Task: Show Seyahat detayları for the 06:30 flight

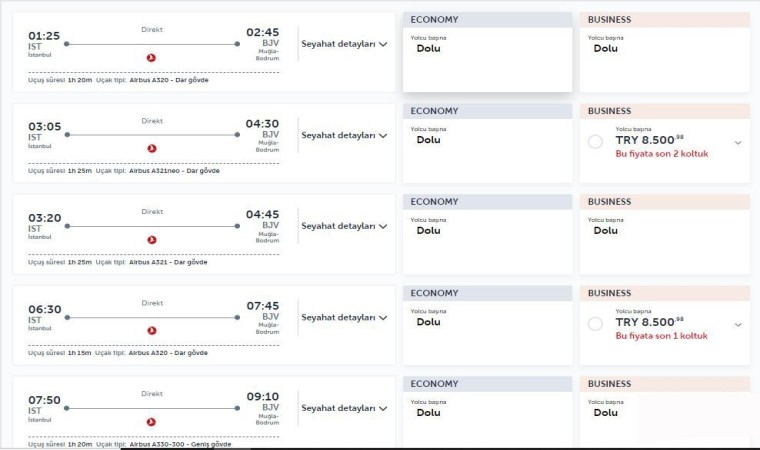Action: [344, 317]
